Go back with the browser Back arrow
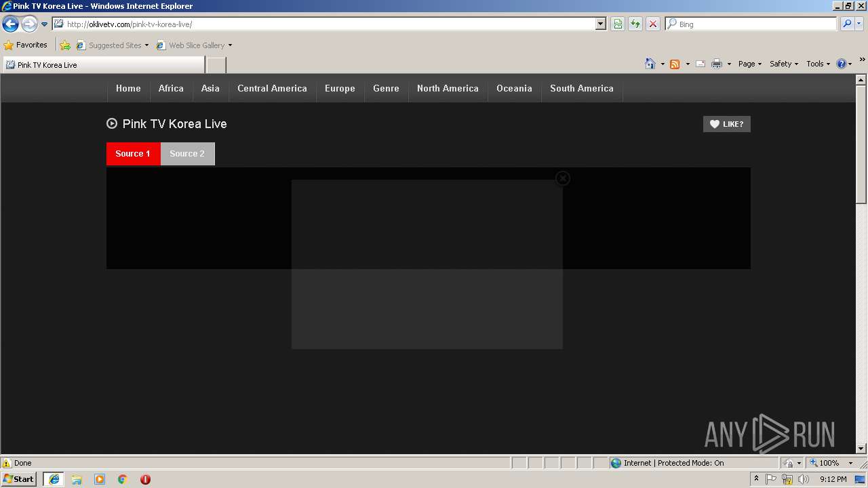Viewport: 868px width, 488px height. [x=10, y=24]
